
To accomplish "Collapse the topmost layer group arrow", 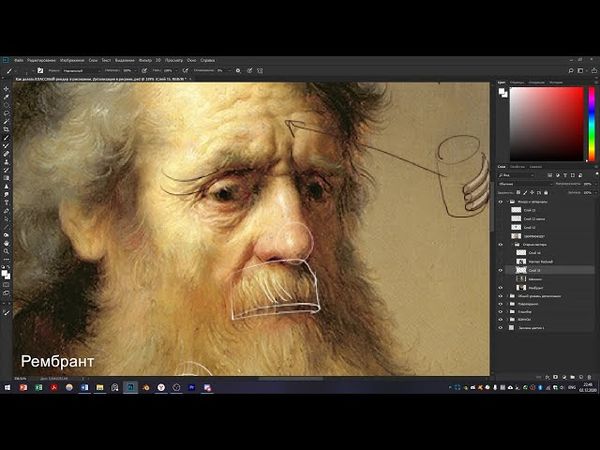I will [x=508, y=201].
